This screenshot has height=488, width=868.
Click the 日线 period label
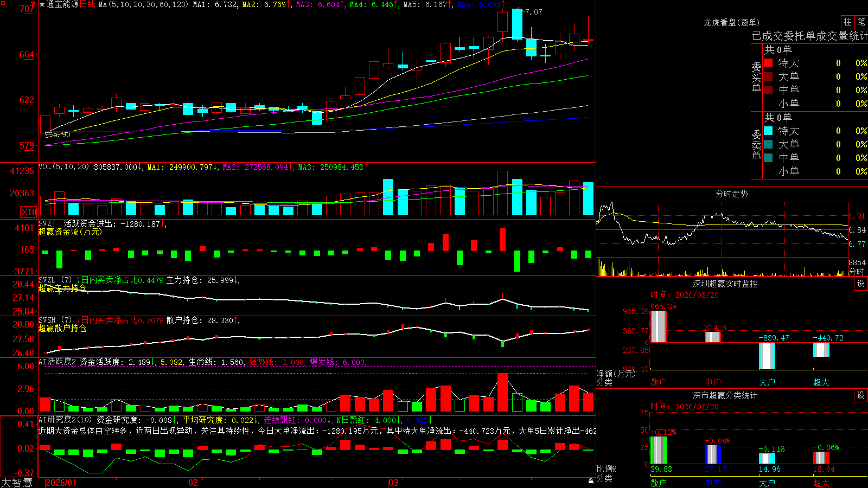pos(88,4)
